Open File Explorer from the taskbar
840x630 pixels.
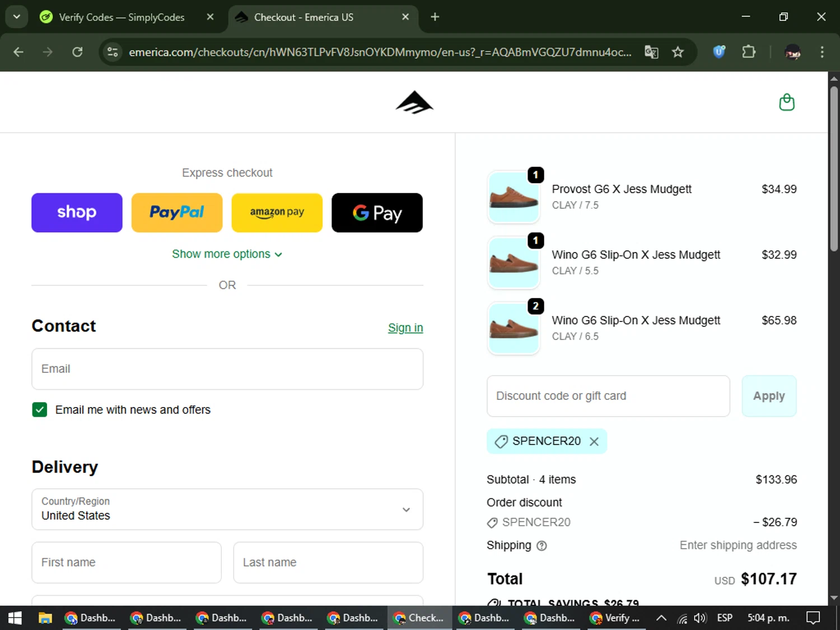45,618
